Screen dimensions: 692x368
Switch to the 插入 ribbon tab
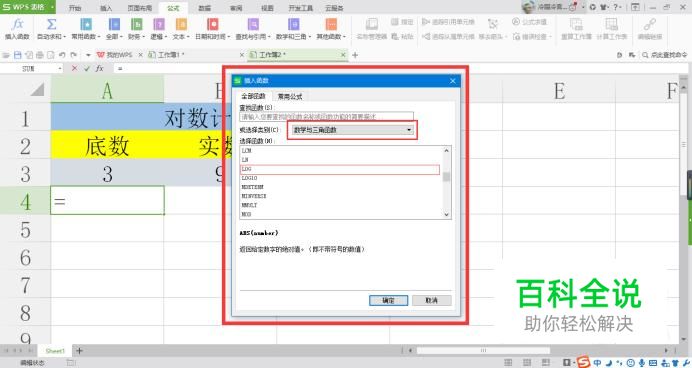pyautogui.click(x=106, y=8)
